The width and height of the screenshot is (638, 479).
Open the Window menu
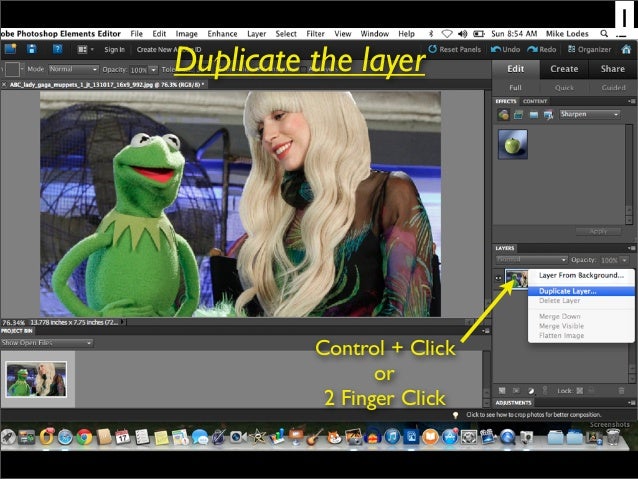pyautogui.click(x=374, y=34)
